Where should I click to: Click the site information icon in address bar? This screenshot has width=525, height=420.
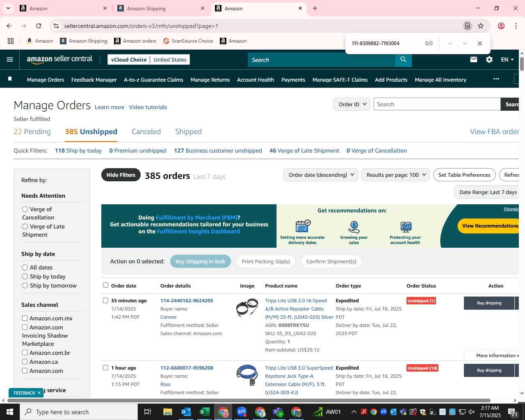[x=56, y=26]
